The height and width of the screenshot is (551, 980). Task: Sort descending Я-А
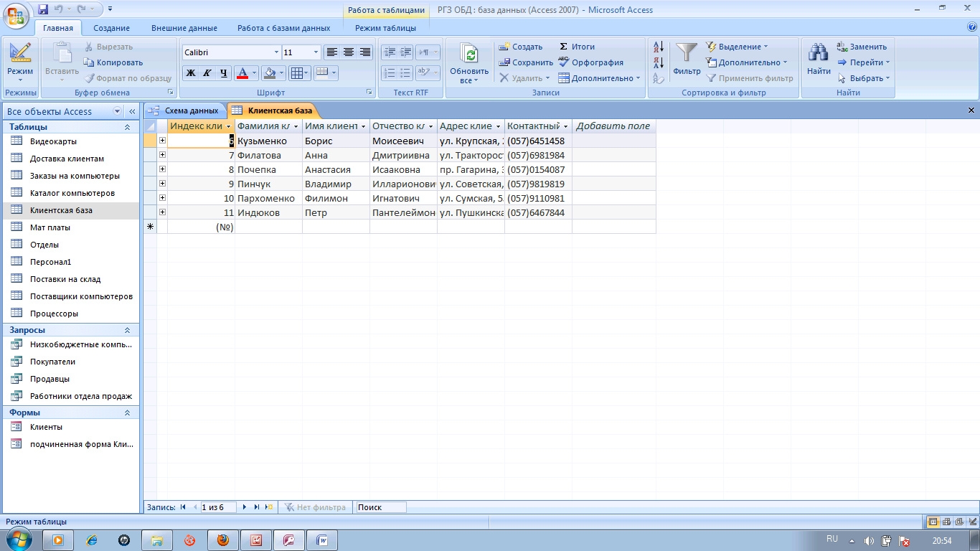point(659,63)
